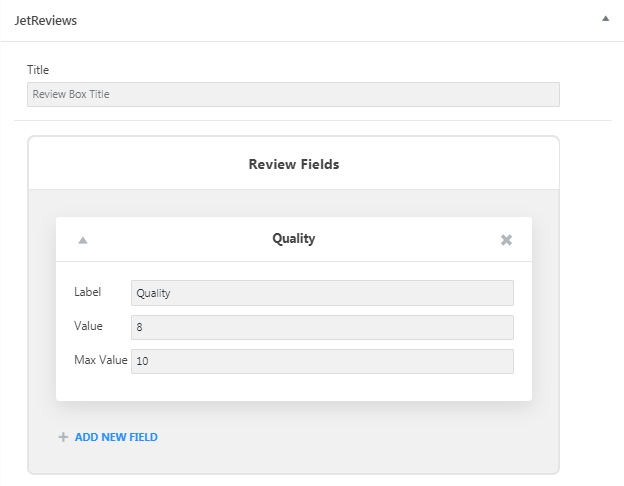Collapse the Quality field with its triangle
This screenshot has width=624, height=486.
point(83,240)
